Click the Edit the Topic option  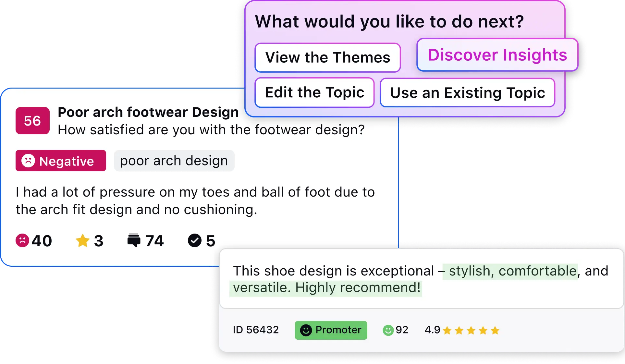315,92
